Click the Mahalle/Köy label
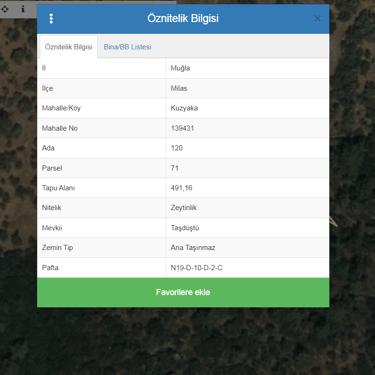Image resolution: width=375 pixels, height=375 pixels. [61, 108]
